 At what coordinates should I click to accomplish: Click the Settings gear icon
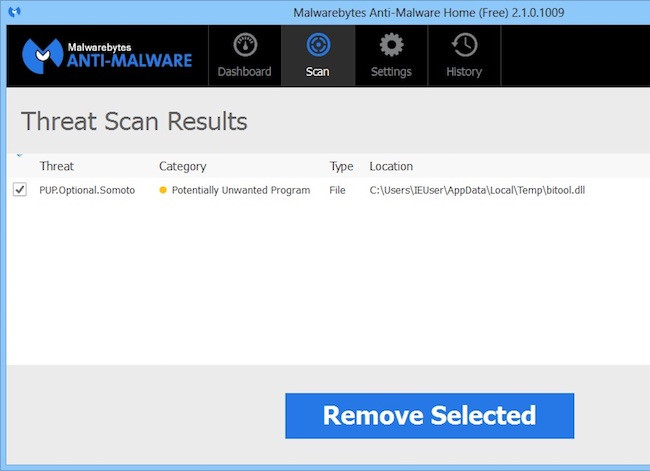(x=391, y=46)
